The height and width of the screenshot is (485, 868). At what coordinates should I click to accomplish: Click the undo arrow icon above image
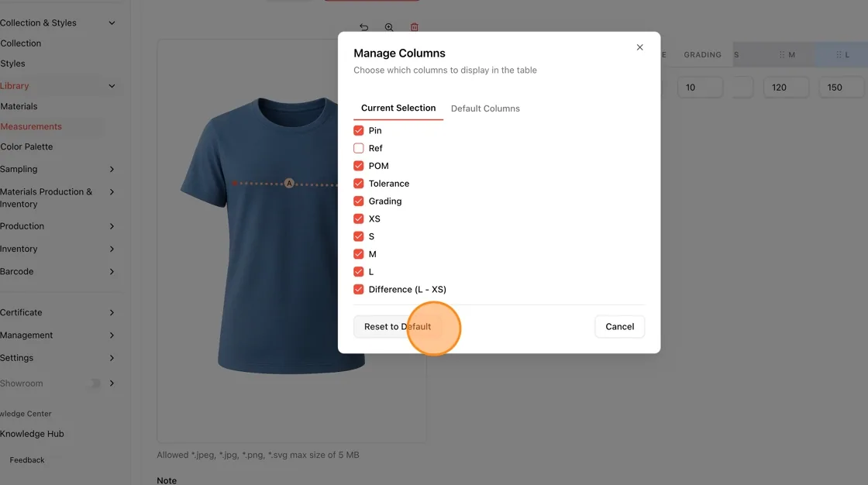363,27
